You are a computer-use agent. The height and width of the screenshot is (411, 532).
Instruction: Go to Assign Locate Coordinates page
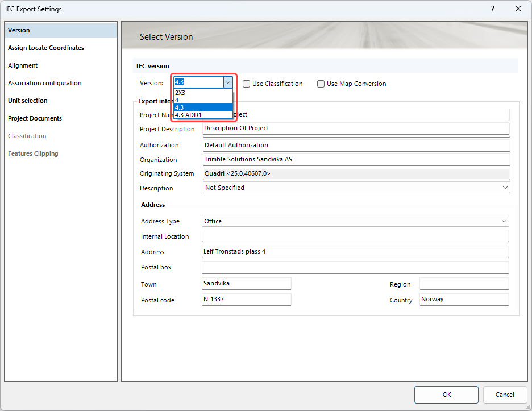click(61, 48)
